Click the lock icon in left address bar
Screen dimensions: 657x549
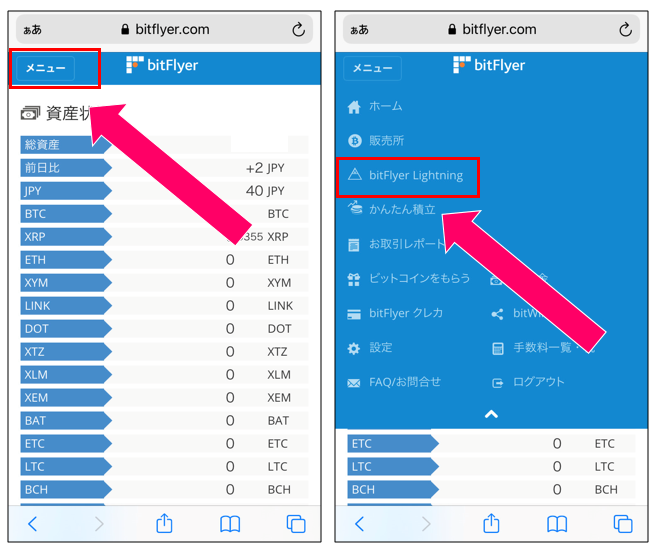[x=125, y=29]
